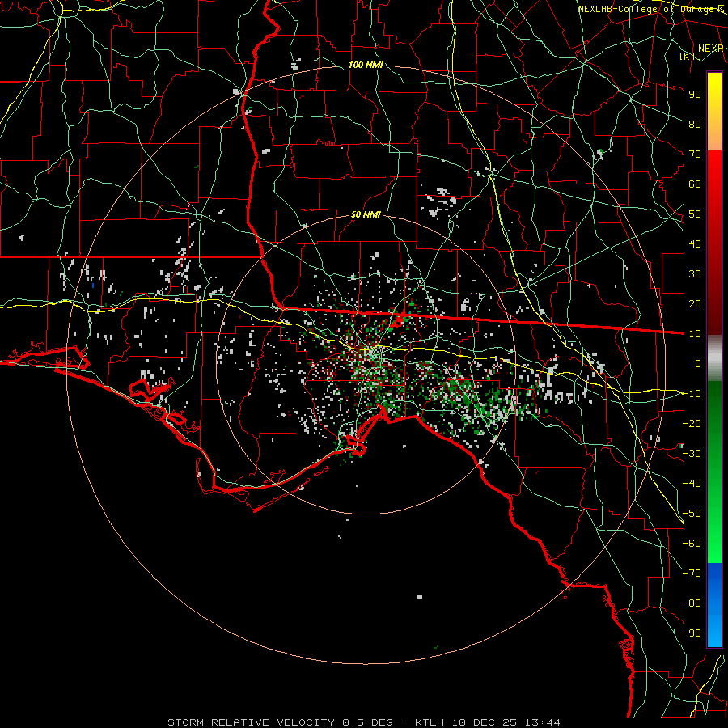
Task: Click the 50 label on velocity scale
Action: (x=695, y=214)
